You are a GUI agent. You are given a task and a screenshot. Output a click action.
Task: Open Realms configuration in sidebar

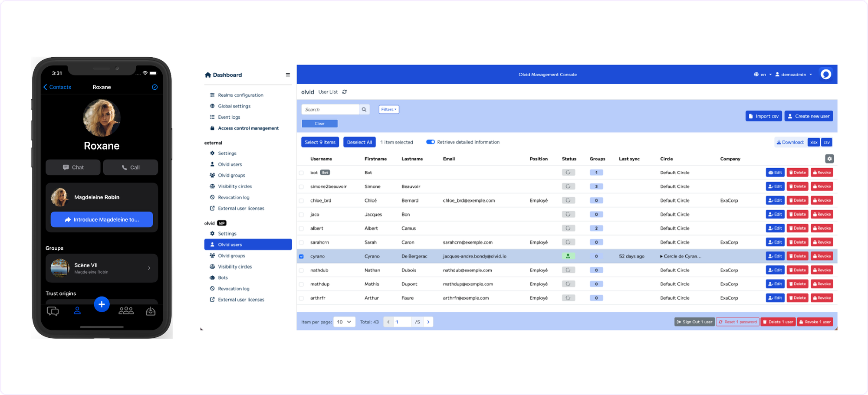pos(240,95)
